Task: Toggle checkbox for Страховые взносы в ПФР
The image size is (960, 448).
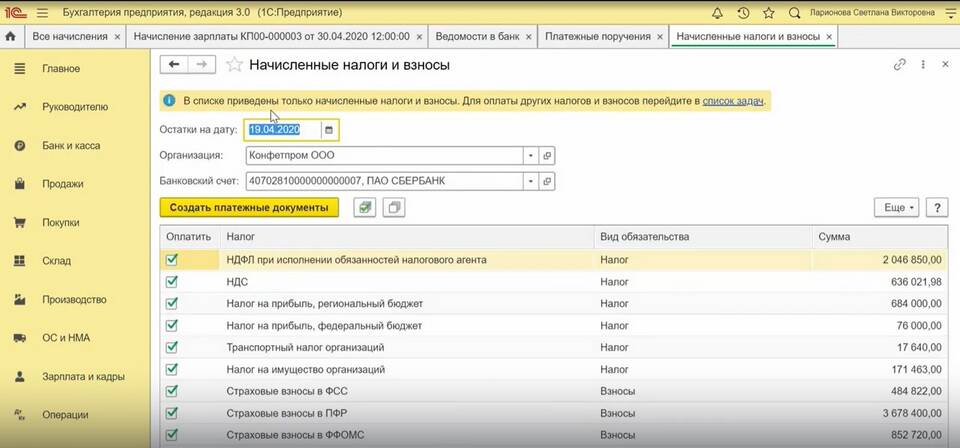Action: tap(172, 413)
